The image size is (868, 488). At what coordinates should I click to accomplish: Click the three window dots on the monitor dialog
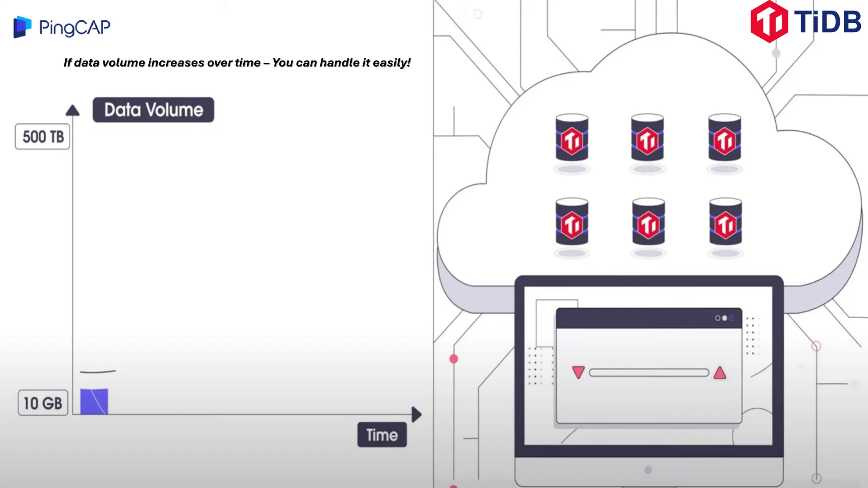pyautogui.click(x=724, y=318)
